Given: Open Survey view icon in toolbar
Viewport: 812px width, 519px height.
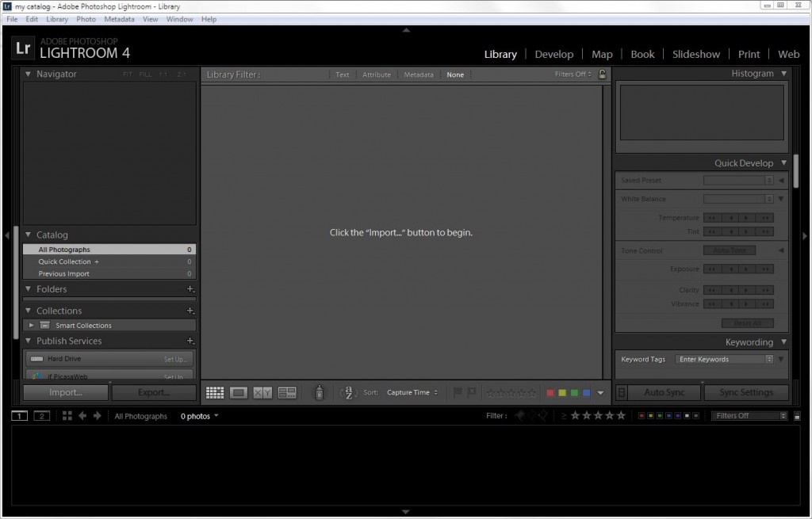Looking at the screenshot, I should tap(287, 393).
